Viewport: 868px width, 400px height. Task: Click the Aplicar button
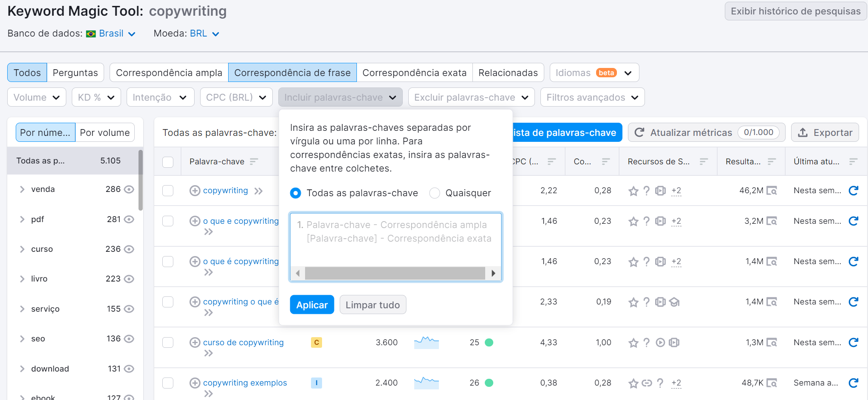(x=312, y=304)
